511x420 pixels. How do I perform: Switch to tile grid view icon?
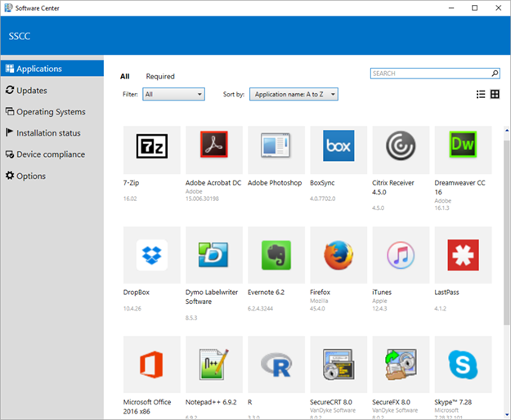(x=495, y=95)
